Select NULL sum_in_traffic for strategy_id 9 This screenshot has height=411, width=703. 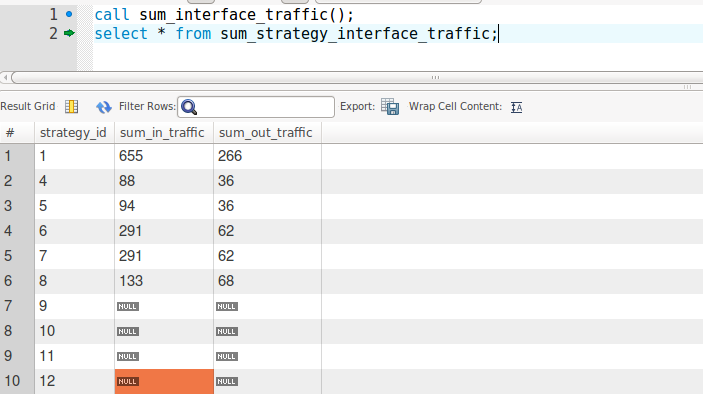click(x=164, y=306)
